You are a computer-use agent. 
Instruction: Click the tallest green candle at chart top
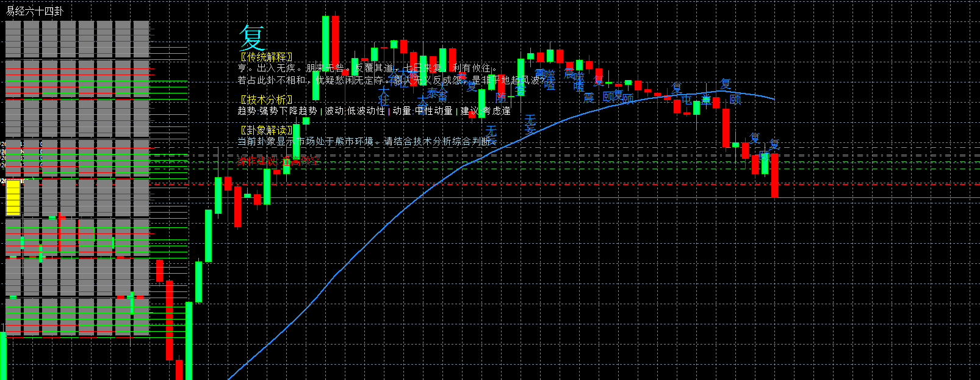(x=325, y=57)
